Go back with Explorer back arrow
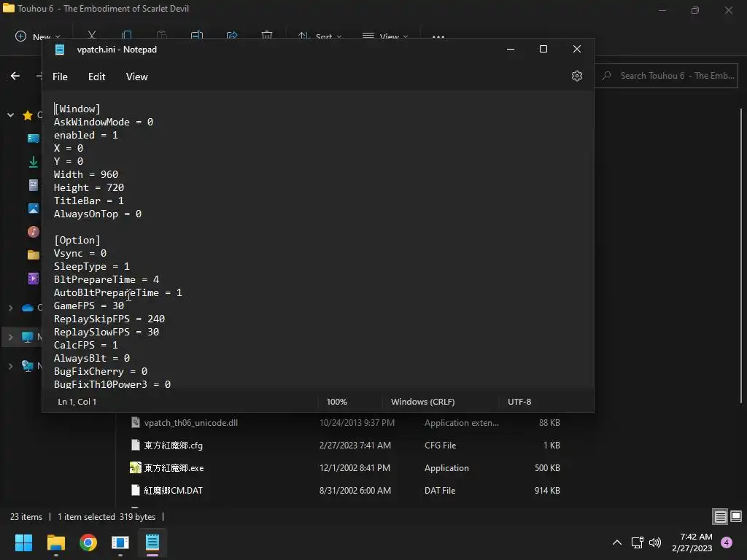Screen dimensions: 747x560 tap(15, 76)
